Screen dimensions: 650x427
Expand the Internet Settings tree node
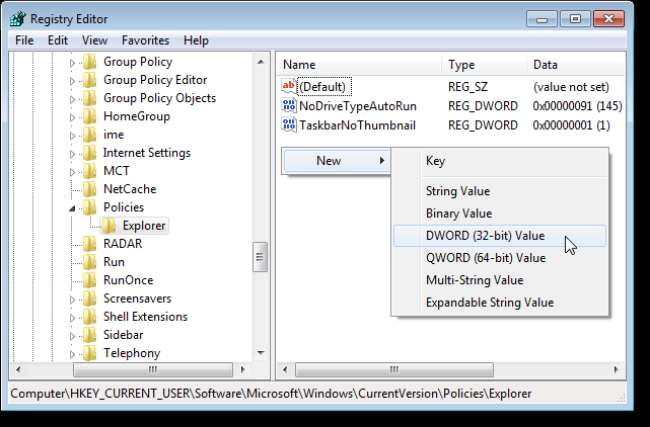pos(72,154)
